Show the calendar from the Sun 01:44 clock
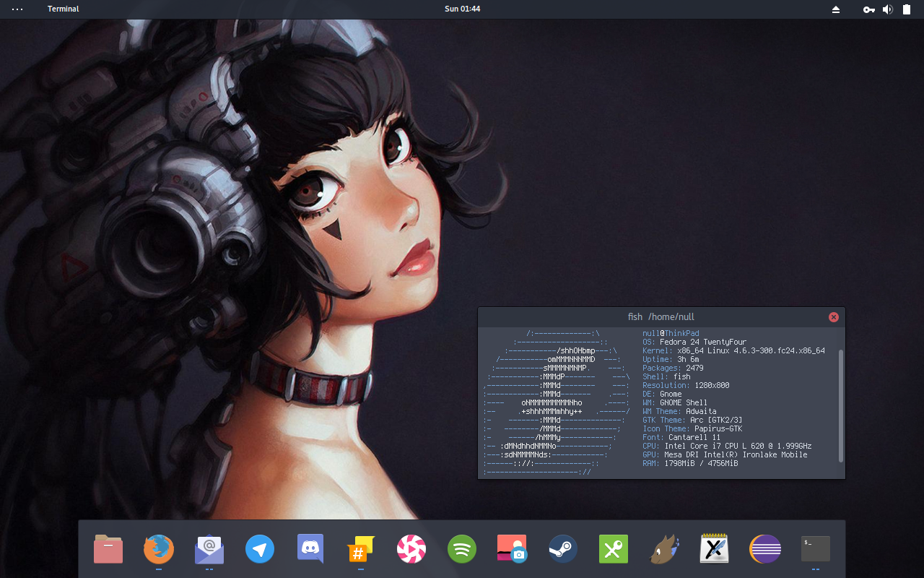This screenshot has width=924, height=578. coord(462,9)
